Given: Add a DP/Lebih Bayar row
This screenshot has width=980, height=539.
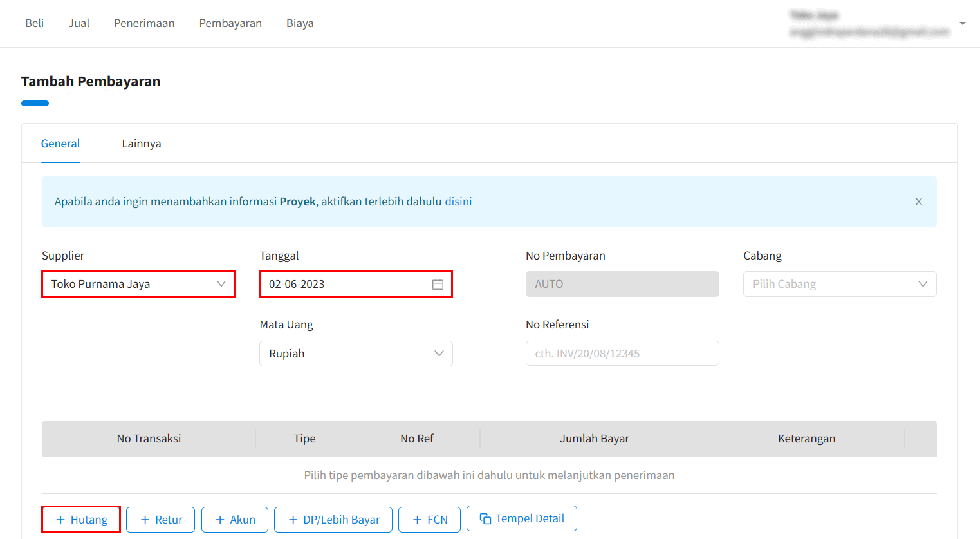Looking at the screenshot, I should pos(333,520).
